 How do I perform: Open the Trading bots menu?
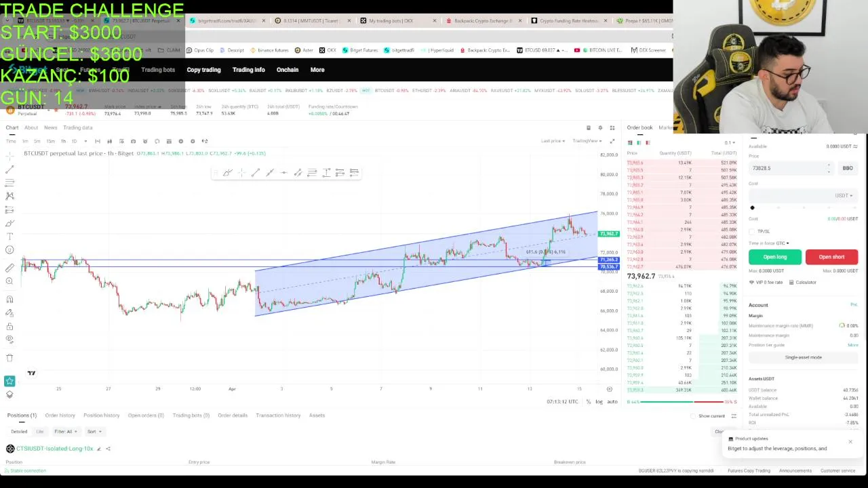tap(158, 70)
